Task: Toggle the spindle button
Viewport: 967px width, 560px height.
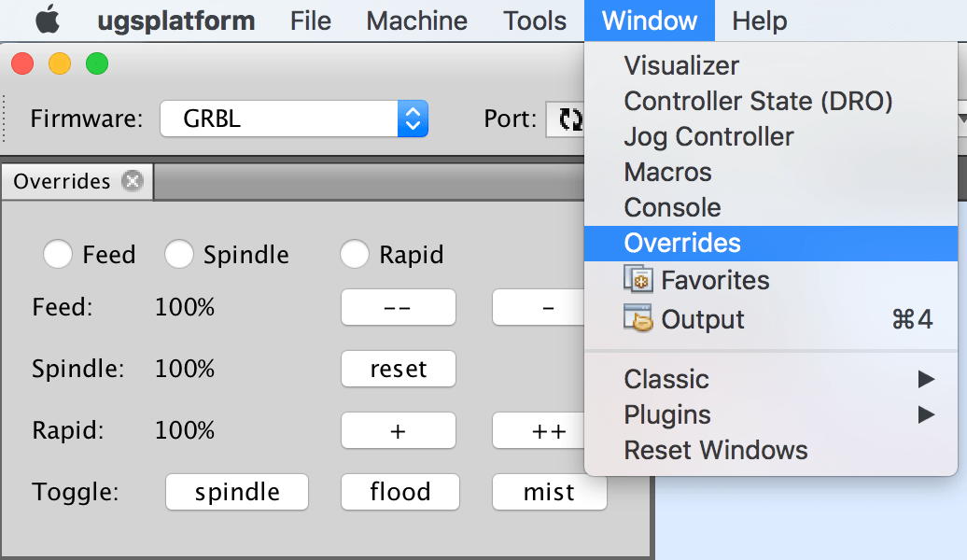Action: (x=237, y=492)
